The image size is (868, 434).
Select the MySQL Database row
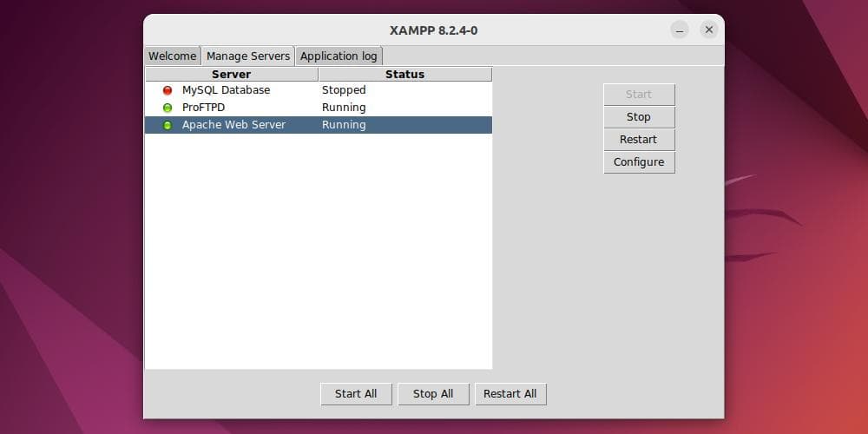(319, 90)
